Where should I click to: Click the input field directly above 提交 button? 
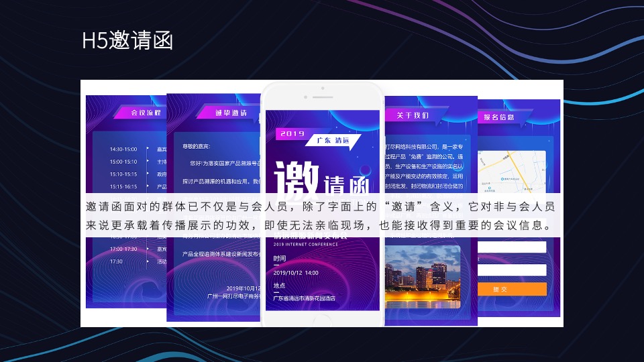[512, 269]
